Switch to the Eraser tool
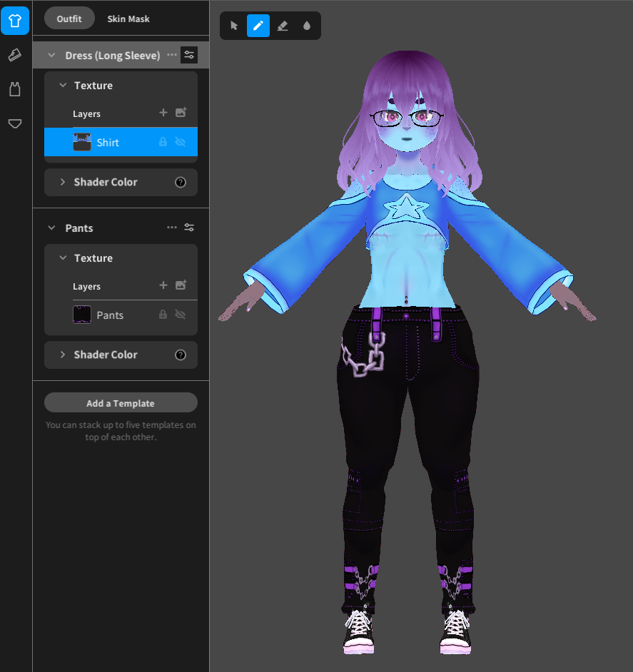 tap(282, 26)
